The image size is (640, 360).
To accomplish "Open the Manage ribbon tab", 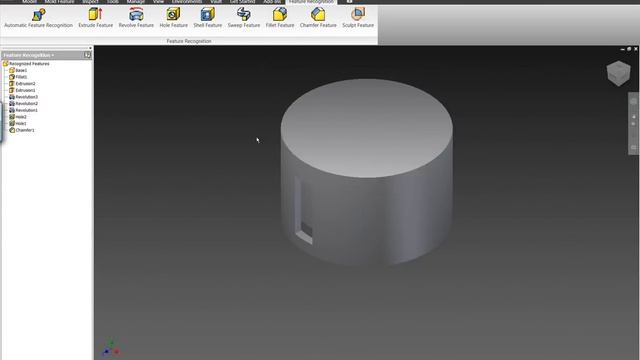I will point(136,2).
